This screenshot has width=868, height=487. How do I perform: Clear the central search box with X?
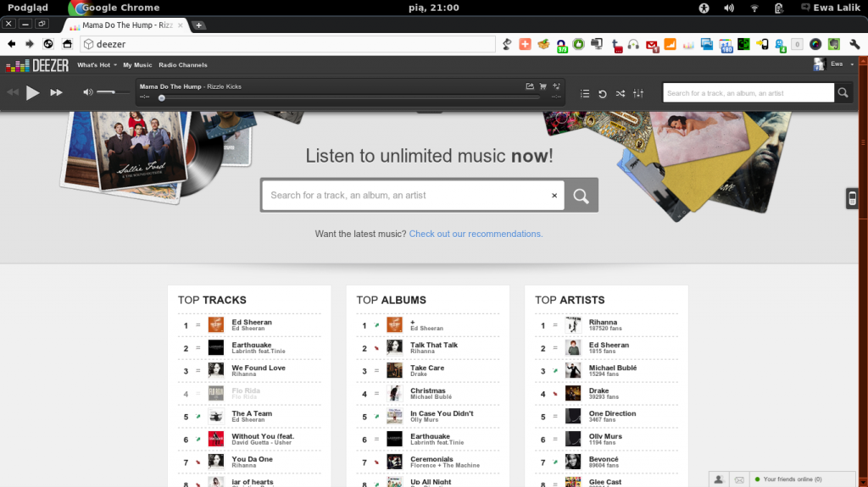point(554,196)
